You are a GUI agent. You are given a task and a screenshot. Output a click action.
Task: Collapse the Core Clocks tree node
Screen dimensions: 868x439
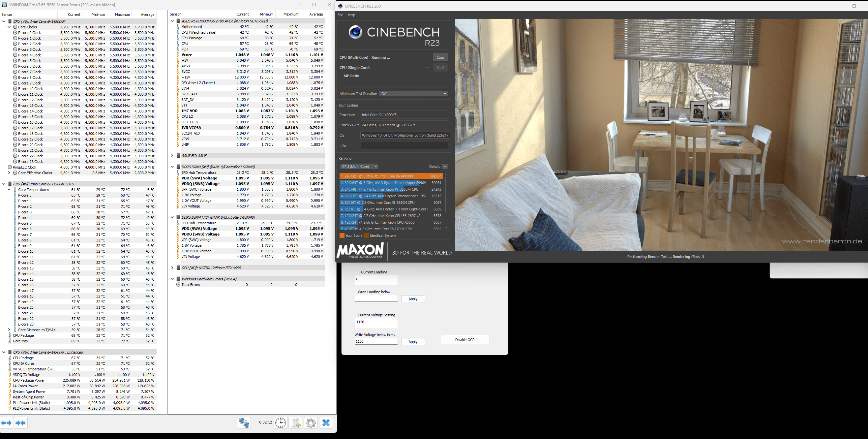point(9,27)
